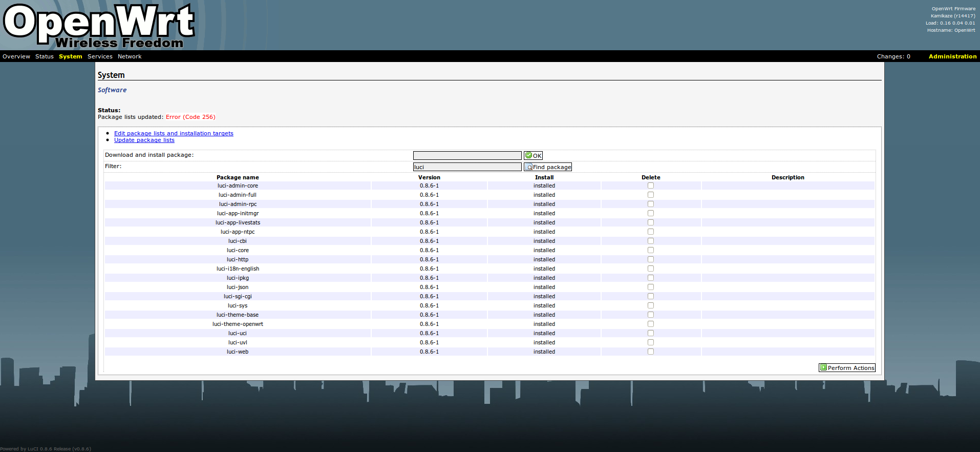Check Delete for luci-app-livestats
The width and height of the screenshot is (980, 452).
coord(651,222)
